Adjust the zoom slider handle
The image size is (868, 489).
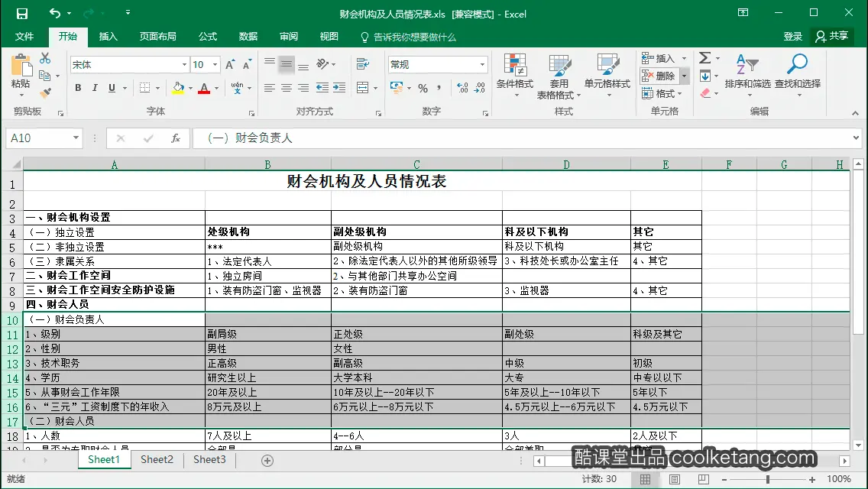coord(768,480)
